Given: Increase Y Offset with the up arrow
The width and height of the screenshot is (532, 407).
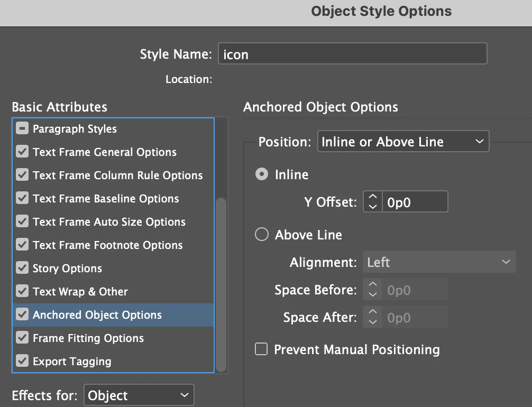Looking at the screenshot, I should tap(373, 197).
